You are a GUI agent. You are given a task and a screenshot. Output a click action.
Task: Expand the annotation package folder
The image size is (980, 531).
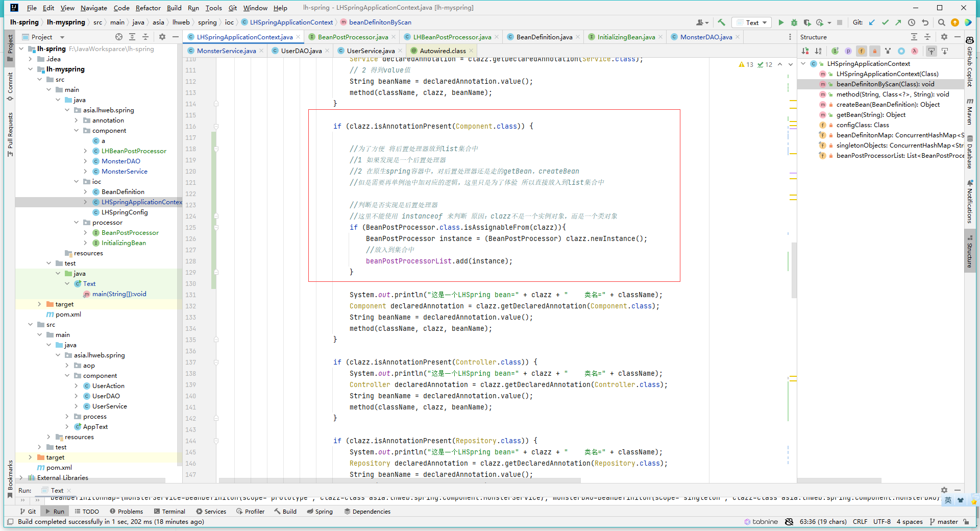[x=77, y=120]
